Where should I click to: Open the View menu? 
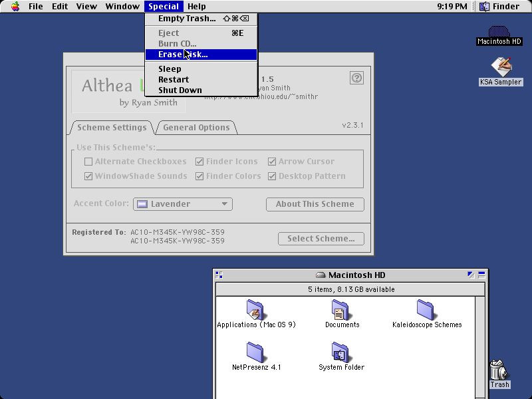point(86,7)
